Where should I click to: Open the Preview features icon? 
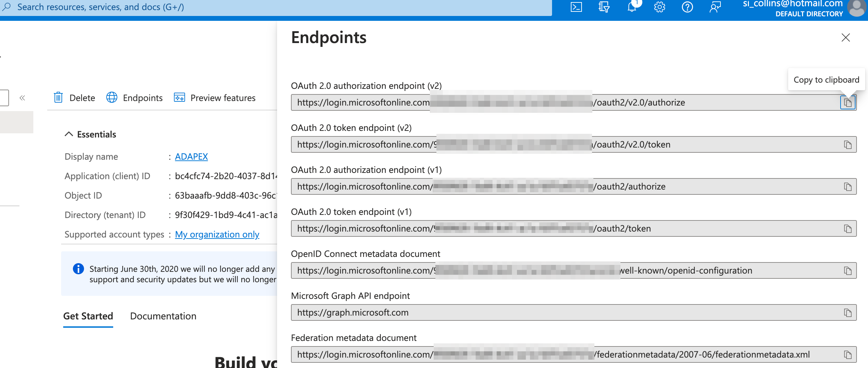coord(180,98)
